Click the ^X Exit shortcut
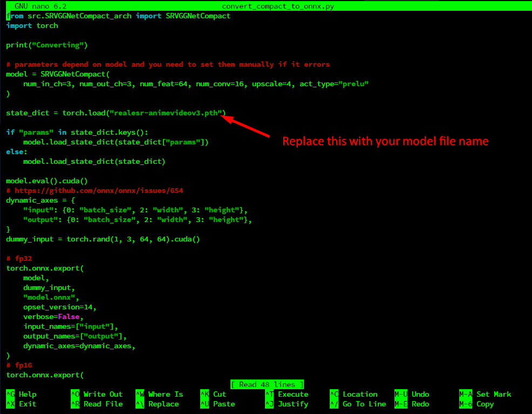 (x=21, y=404)
